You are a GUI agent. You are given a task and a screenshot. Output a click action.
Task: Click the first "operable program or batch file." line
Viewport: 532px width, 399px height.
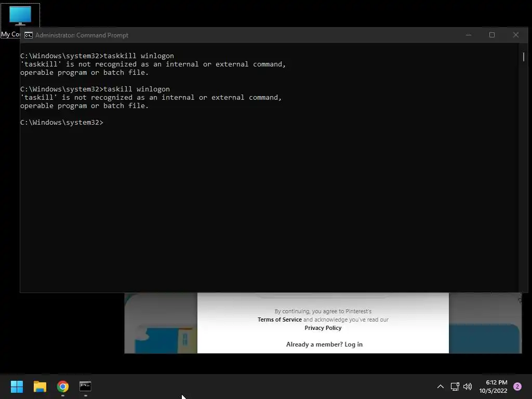pyautogui.click(x=85, y=73)
